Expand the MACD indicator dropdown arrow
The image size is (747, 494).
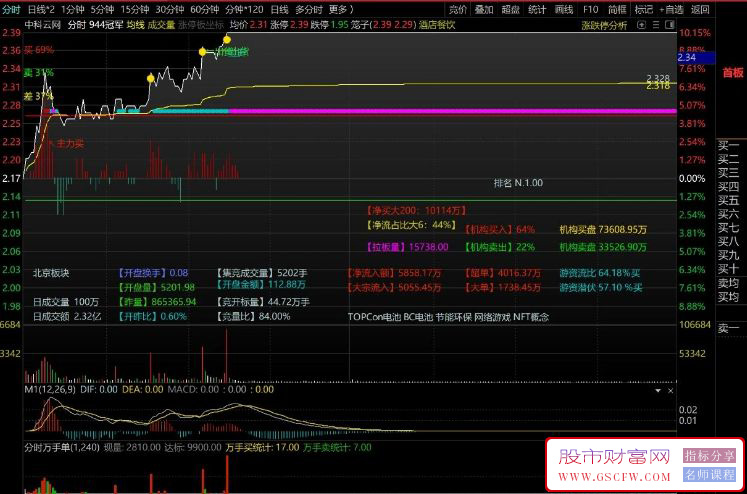(658, 391)
